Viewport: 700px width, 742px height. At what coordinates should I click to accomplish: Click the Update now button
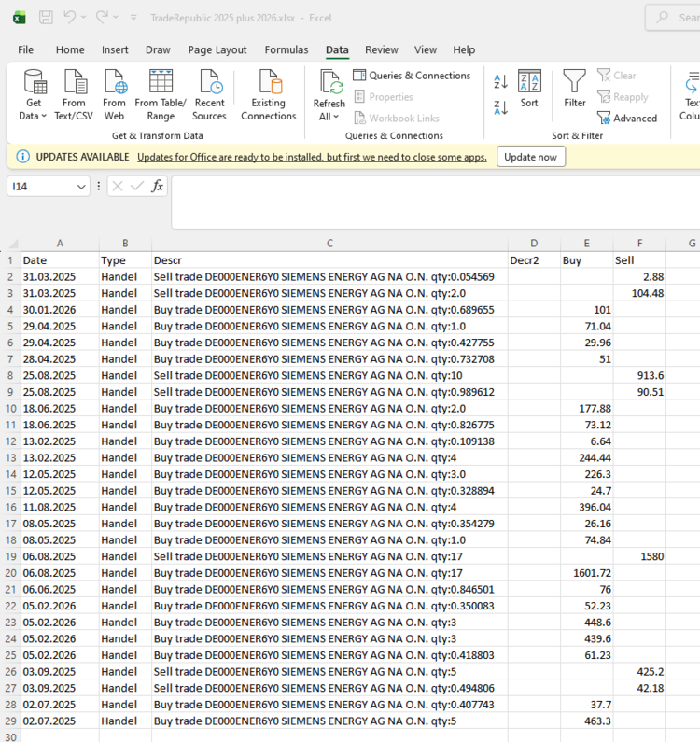click(530, 157)
